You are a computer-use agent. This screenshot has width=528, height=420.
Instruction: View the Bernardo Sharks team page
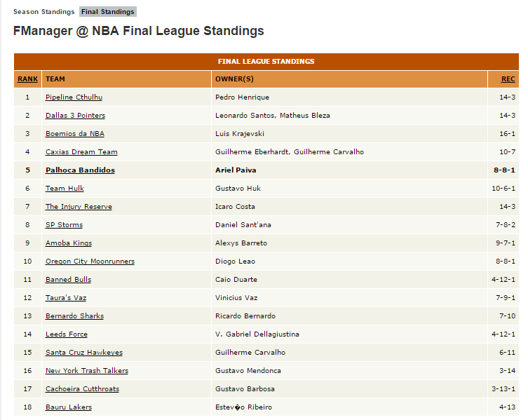[x=75, y=316]
